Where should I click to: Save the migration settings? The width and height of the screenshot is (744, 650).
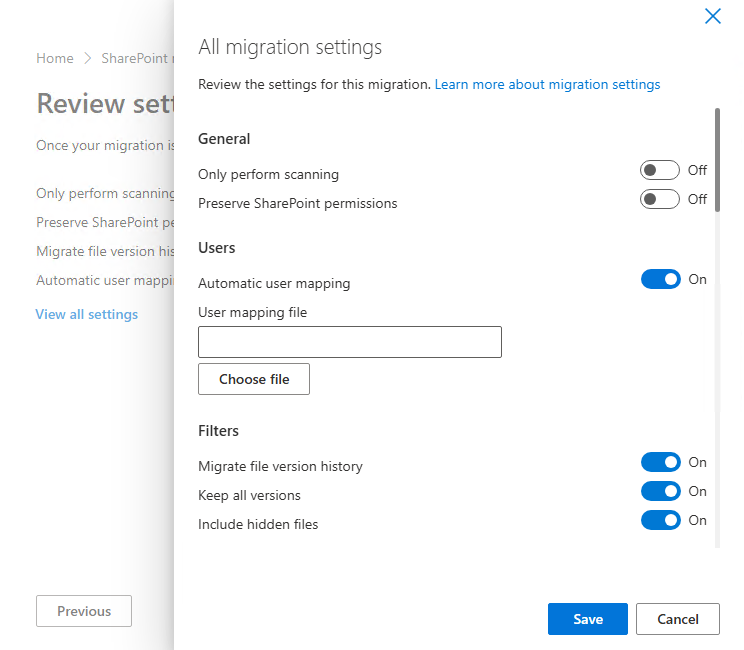[x=588, y=619]
